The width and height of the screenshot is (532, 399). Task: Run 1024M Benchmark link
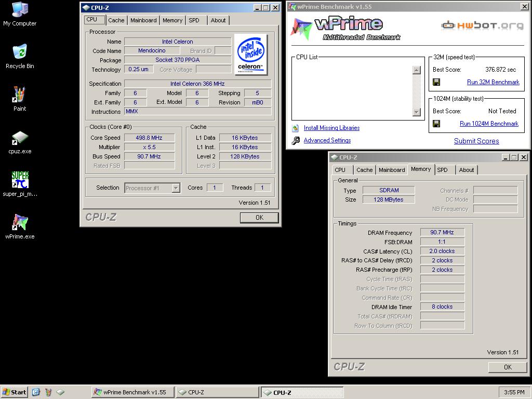(489, 124)
